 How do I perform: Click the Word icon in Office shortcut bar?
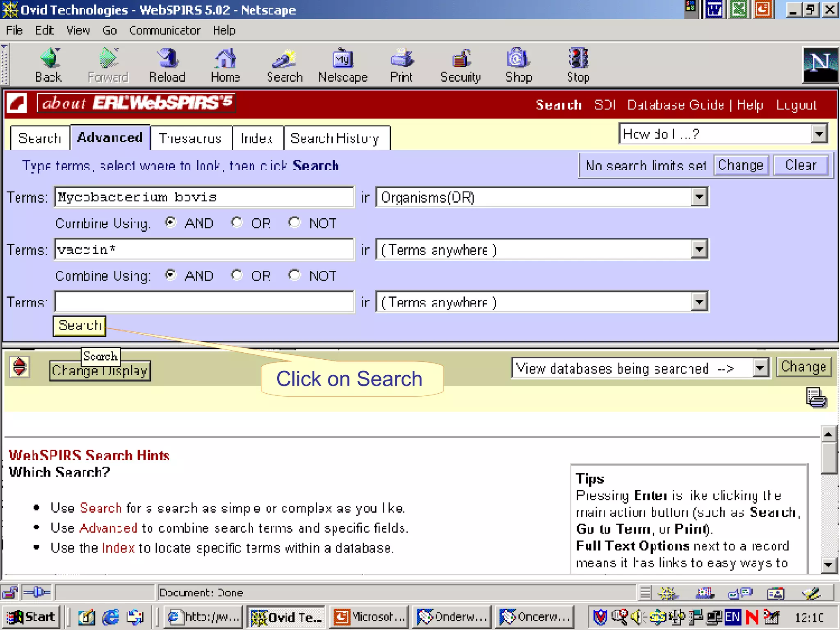(714, 9)
